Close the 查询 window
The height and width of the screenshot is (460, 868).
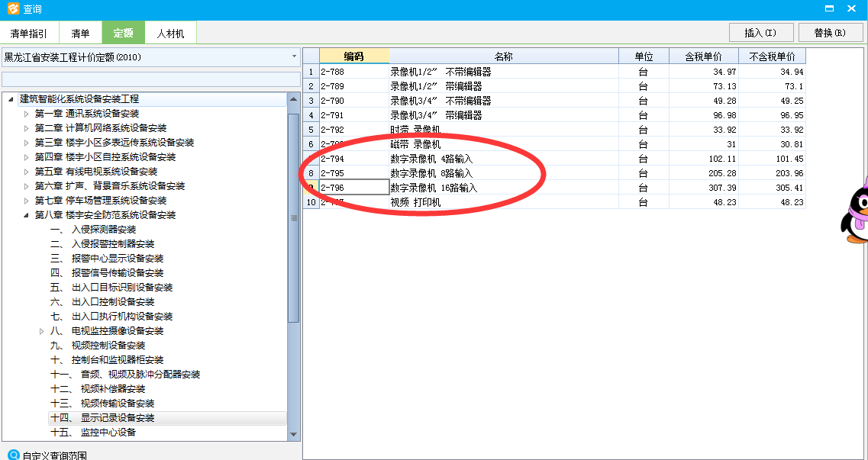(x=853, y=8)
